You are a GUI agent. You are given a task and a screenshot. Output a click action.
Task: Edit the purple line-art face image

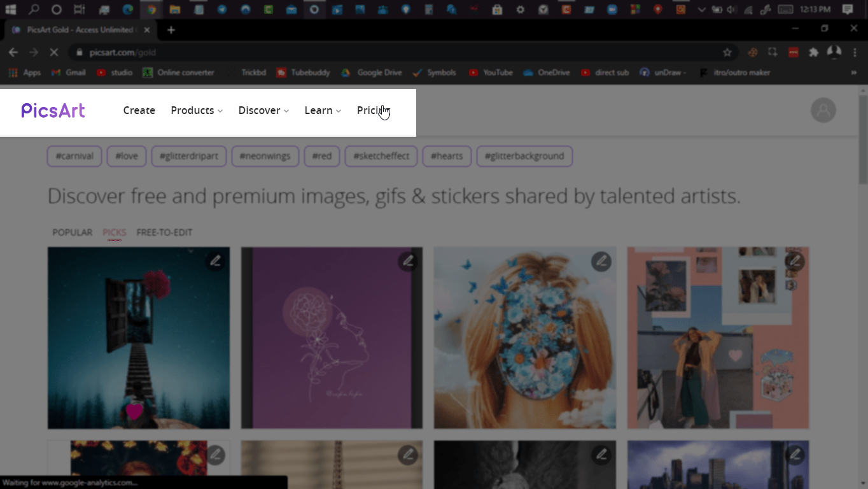click(x=408, y=261)
